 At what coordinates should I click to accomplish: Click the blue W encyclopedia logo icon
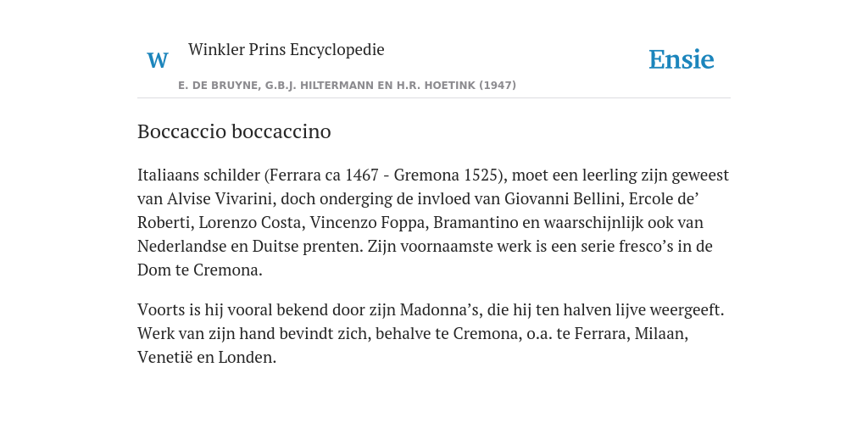pos(158,60)
